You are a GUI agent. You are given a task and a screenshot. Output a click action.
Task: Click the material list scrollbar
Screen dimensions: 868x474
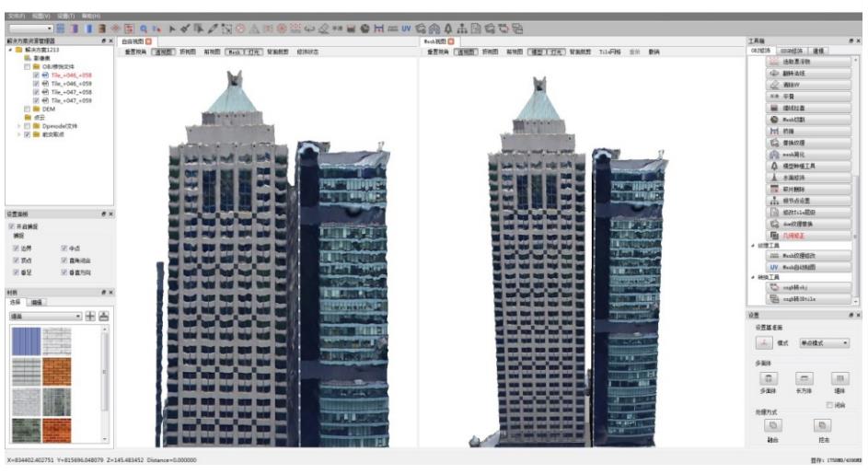(x=105, y=371)
